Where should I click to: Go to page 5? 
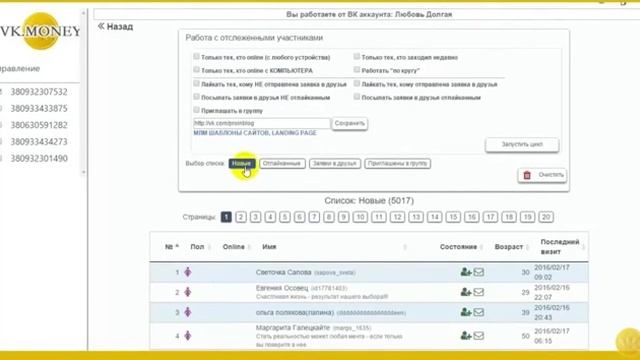coord(285,217)
